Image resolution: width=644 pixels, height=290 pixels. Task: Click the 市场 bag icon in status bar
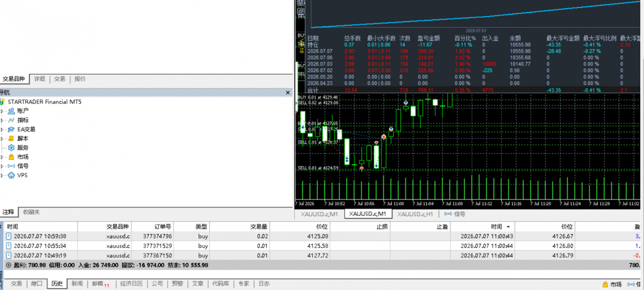pos(605,284)
